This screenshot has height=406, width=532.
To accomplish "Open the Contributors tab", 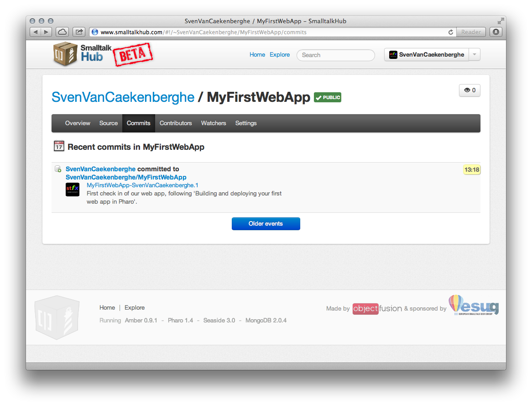I will coord(176,123).
